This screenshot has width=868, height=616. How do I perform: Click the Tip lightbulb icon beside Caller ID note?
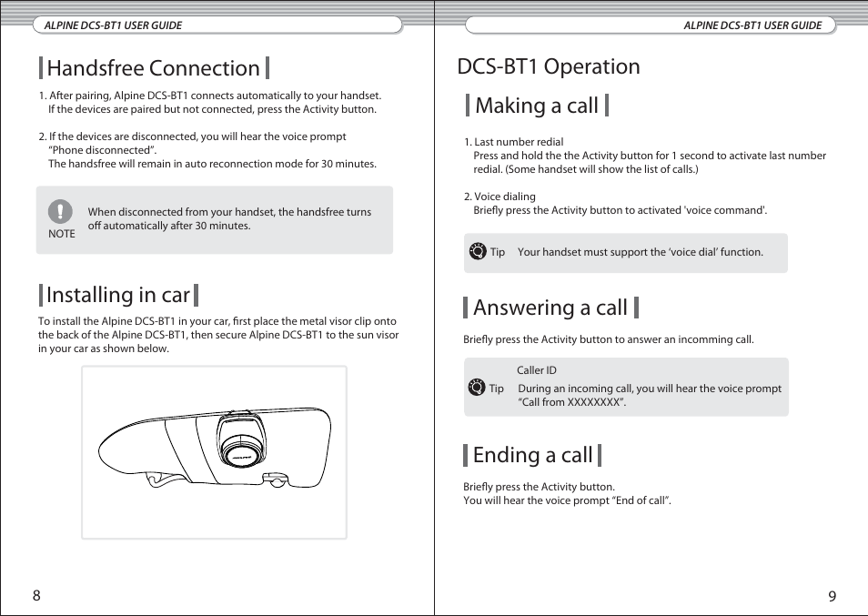point(477,388)
